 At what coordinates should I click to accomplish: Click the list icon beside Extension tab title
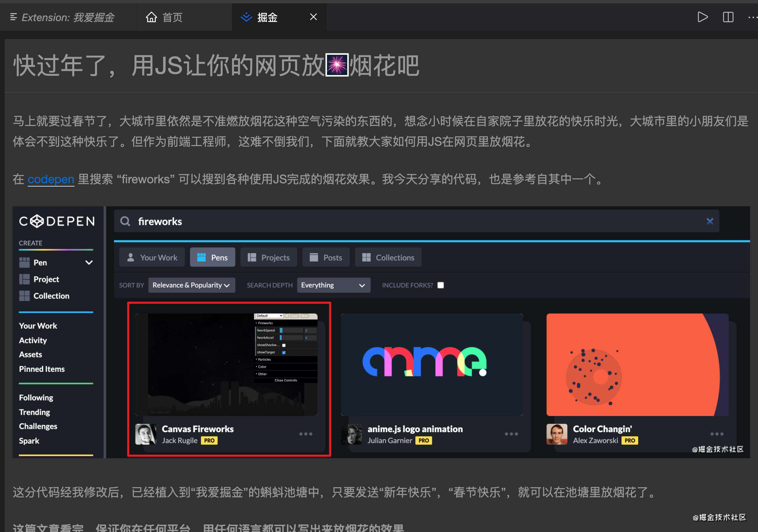14,17
